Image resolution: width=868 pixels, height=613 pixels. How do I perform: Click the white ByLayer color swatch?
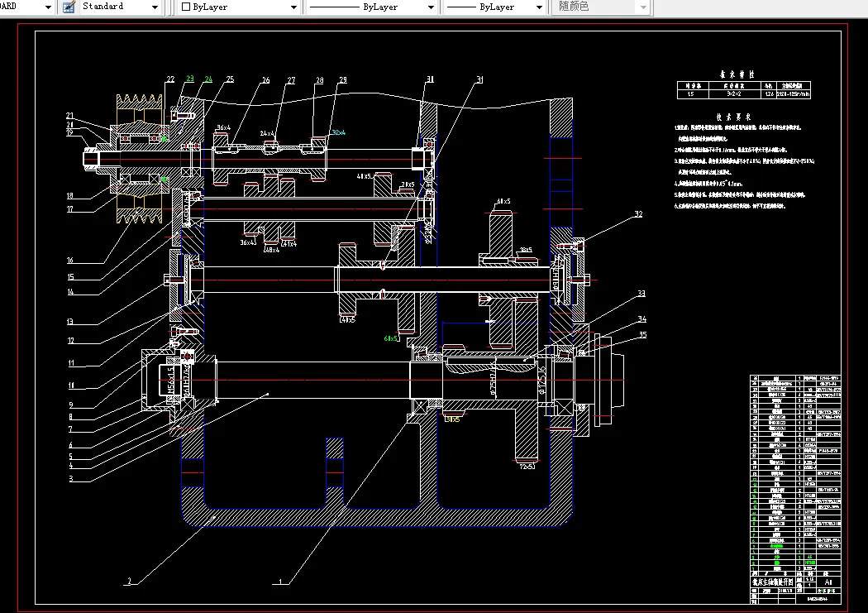coord(185,7)
